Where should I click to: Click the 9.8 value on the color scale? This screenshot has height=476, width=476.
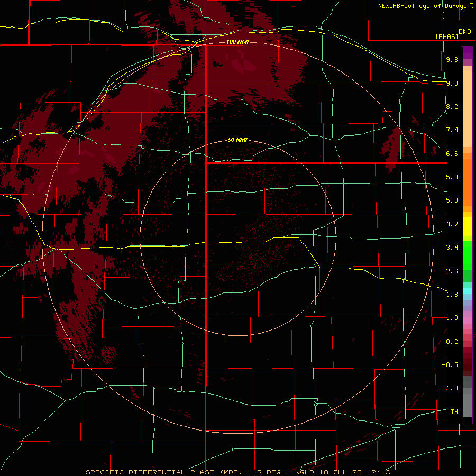[x=452, y=59]
